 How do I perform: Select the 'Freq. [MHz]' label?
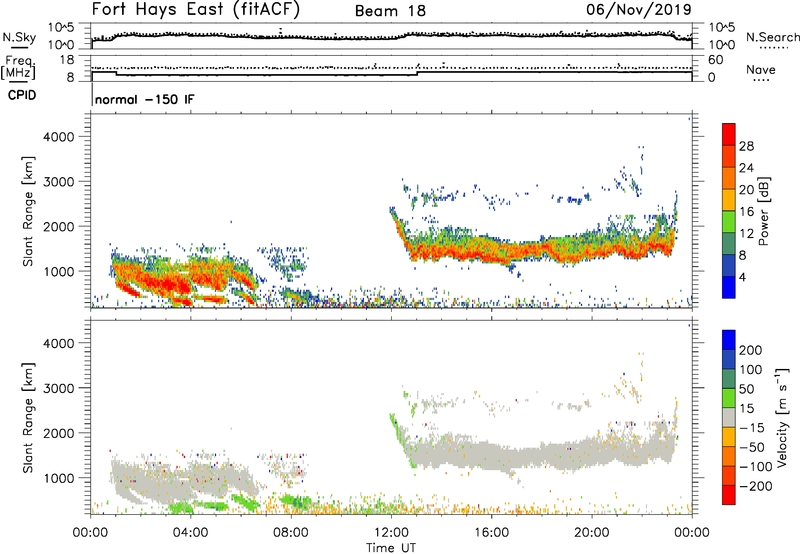coord(18,68)
